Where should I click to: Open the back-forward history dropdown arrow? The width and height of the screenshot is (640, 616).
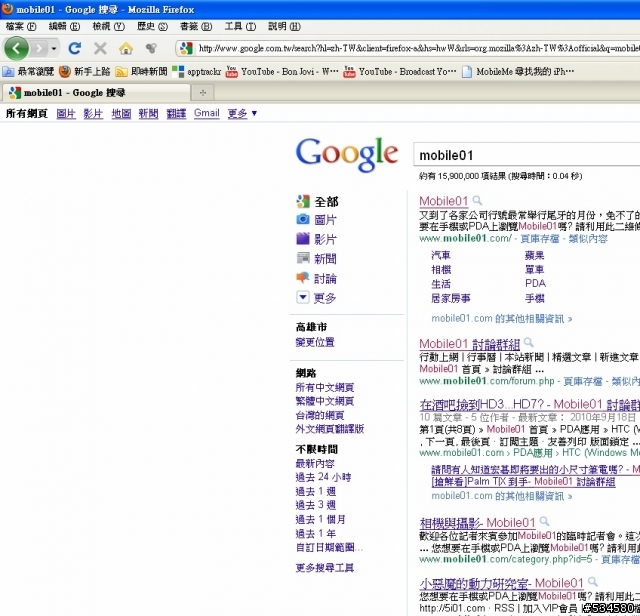coord(53,49)
